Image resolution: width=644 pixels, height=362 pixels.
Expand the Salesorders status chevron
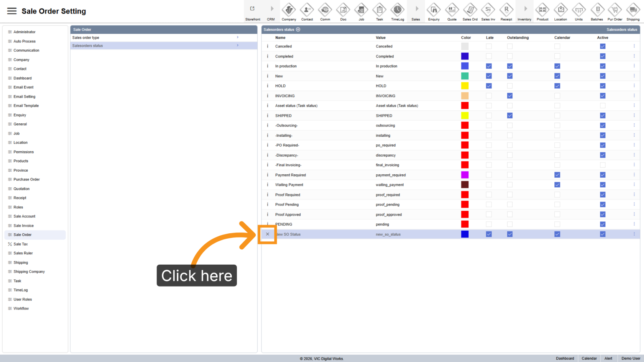(238, 46)
